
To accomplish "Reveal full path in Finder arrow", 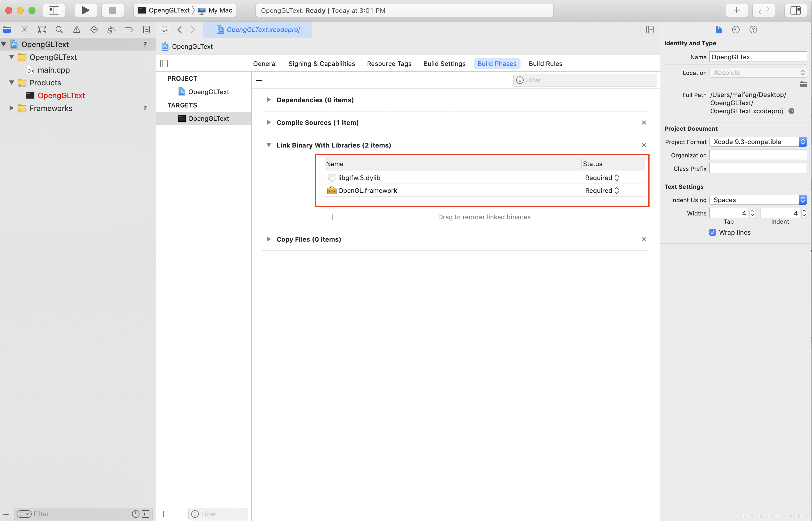I will (x=791, y=111).
